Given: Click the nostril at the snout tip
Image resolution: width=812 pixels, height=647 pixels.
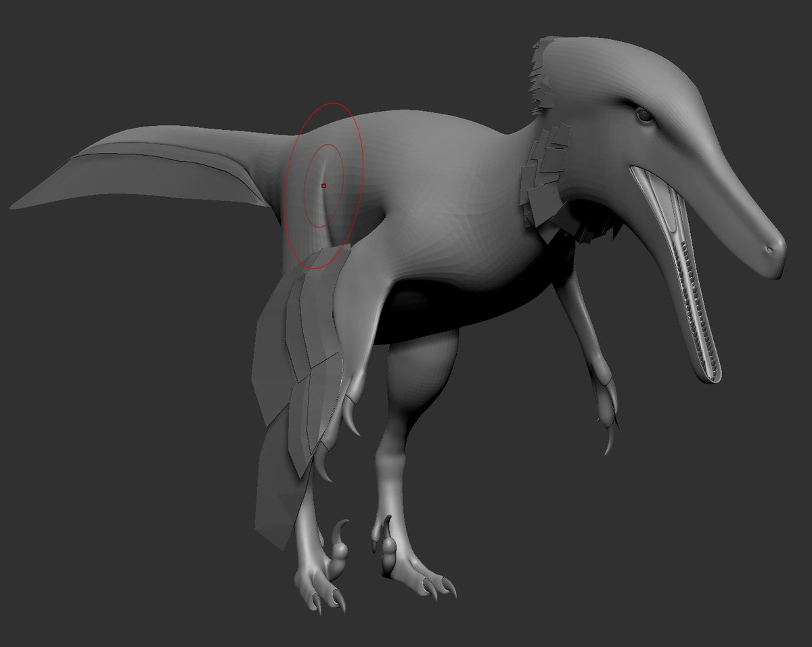Looking at the screenshot, I should 770,249.
